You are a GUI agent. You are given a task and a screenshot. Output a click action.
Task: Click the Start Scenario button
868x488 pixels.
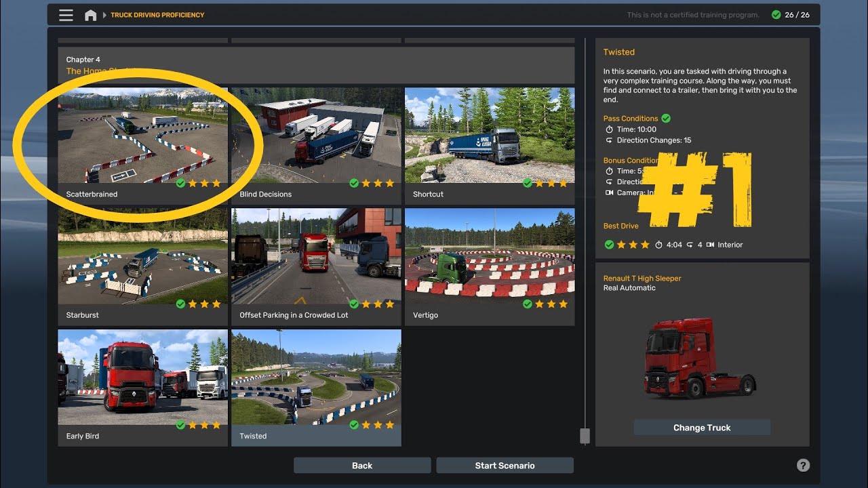pos(505,466)
